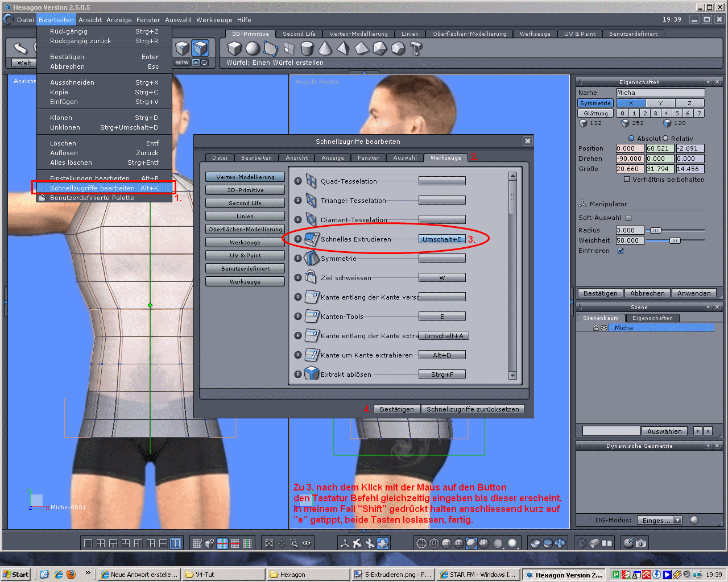The image size is (728, 582).
Task: Switch to the single view layout icon
Action: click(88, 543)
